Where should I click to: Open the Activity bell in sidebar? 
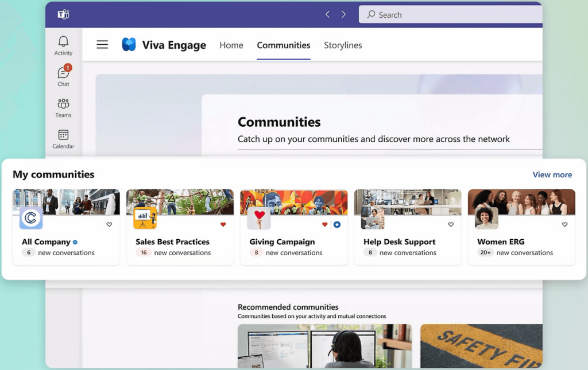63,46
